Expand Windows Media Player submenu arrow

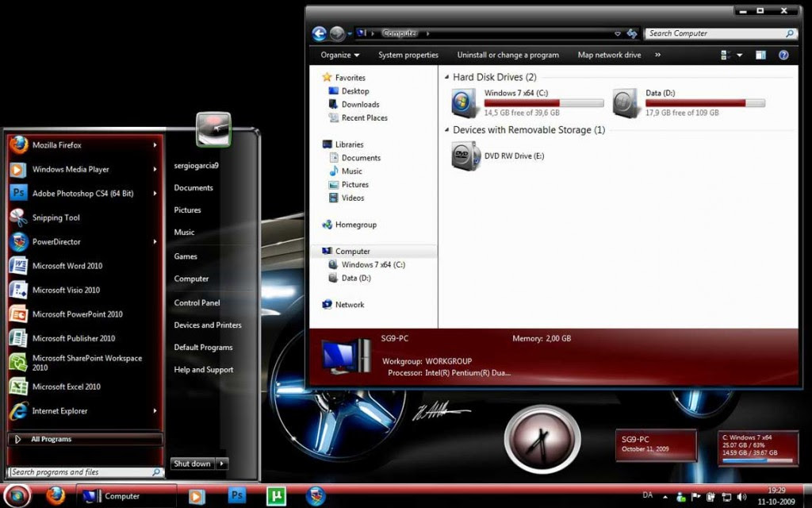[155, 169]
